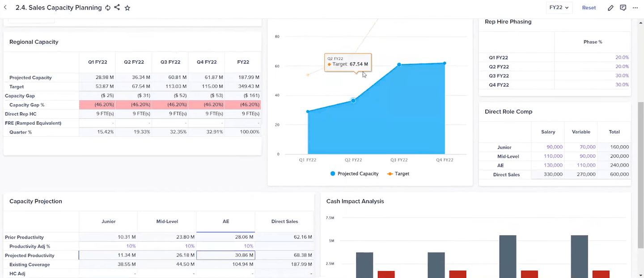Open the FY22 period dropdown
This screenshot has height=278, width=644.
click(559, 8)
